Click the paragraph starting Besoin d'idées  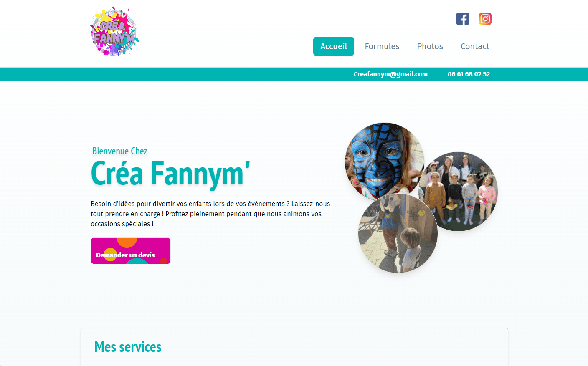click(x=210, y=214)
